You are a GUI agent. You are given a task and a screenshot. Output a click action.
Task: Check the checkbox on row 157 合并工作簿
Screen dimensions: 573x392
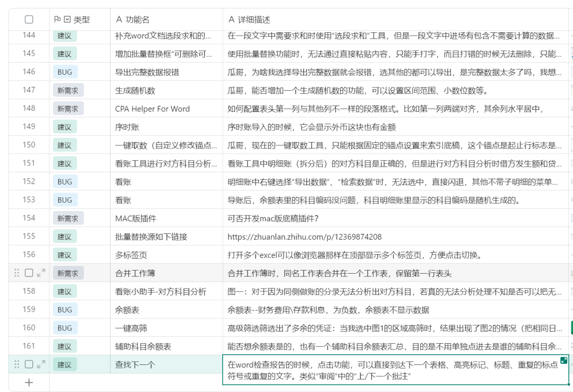point(28,273)
